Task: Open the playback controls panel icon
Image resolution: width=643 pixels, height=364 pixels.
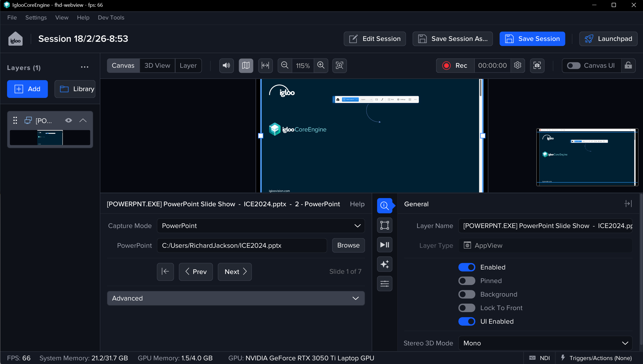Action: click(384, 245)
